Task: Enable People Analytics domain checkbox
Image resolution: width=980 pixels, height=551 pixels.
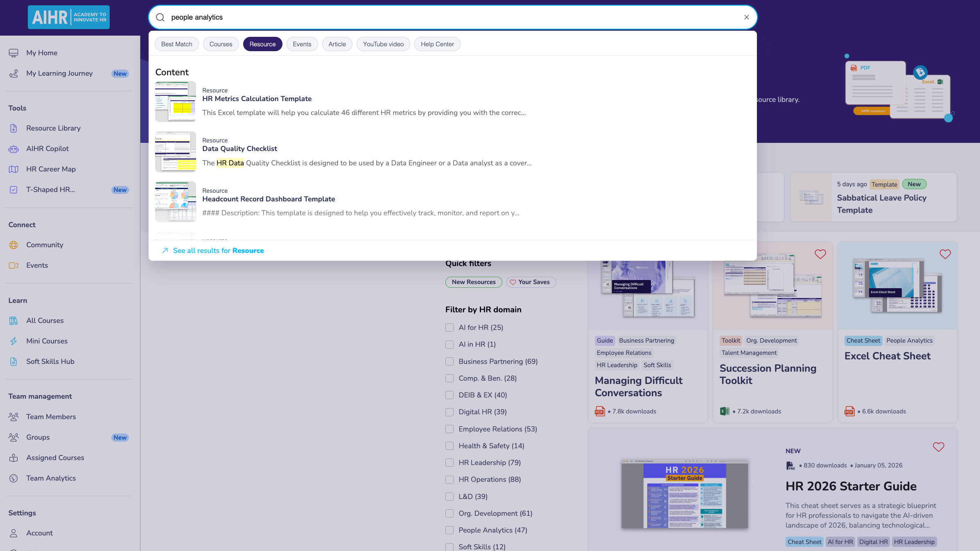Action: [x=449, y=530]
